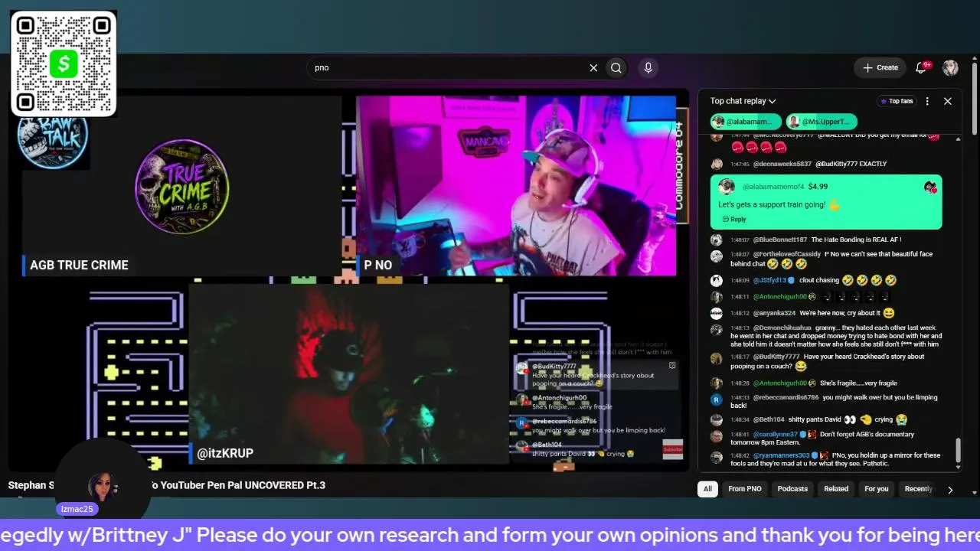Viewport: 980px width, 551px height.
Task: Click the avatar beside @BlueBonnett187 message
Action: point(717,240)
